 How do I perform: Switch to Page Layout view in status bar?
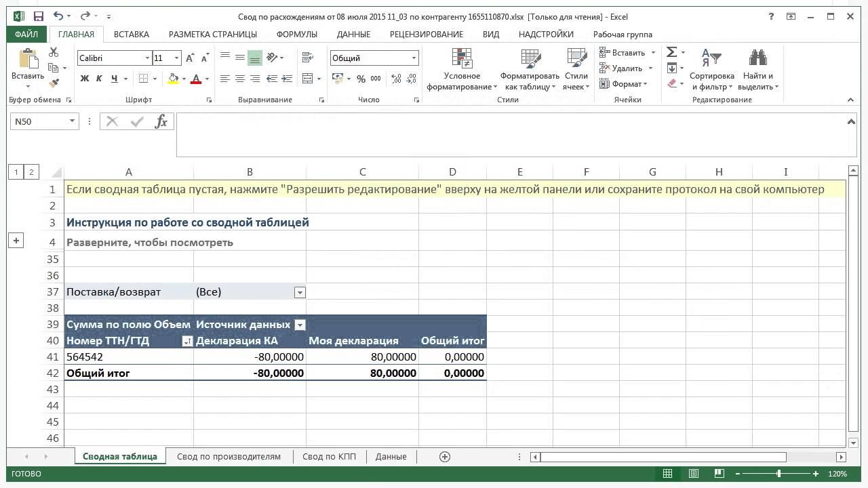point(694,474)
